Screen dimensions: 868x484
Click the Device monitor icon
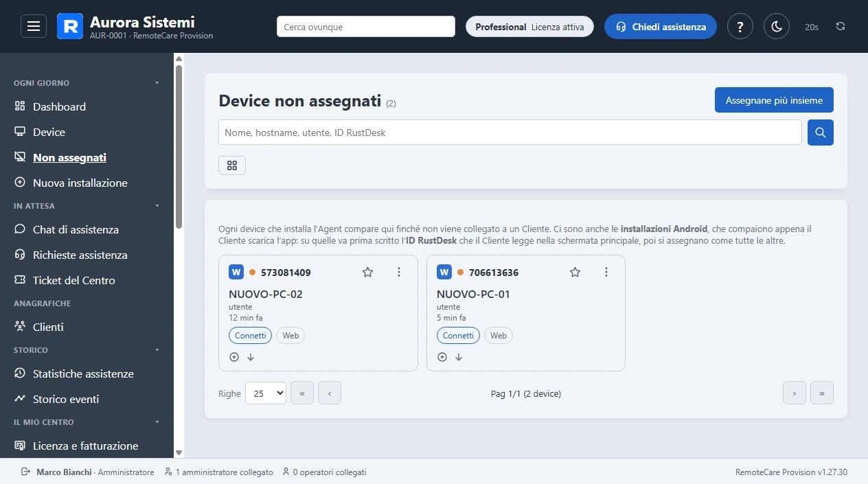pyautogui.click(x=20, y=132)
